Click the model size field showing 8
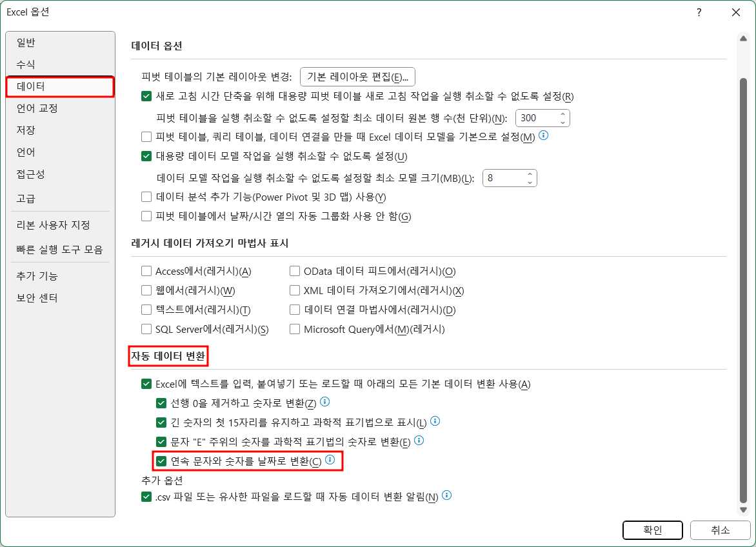The image size is (756, 547). pos(503,178)
